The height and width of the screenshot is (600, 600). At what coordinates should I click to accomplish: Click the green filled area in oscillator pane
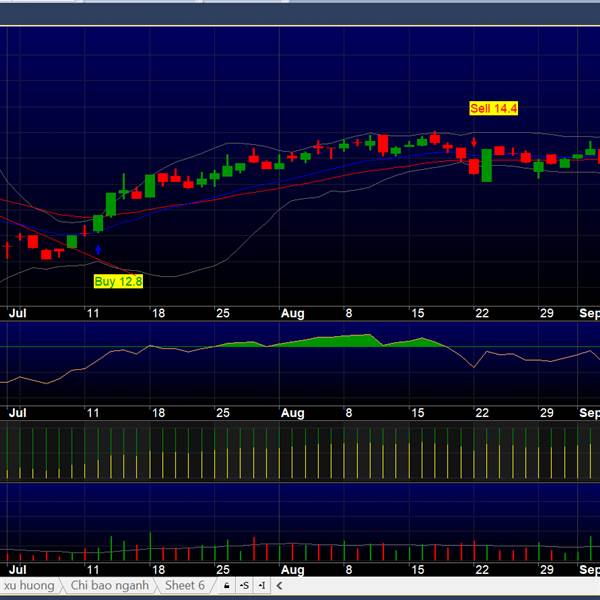click(x=337, y=341)
